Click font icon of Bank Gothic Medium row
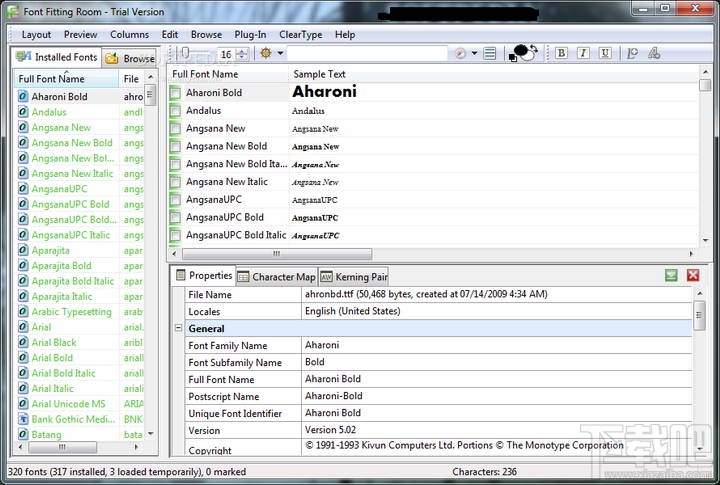 23,419
